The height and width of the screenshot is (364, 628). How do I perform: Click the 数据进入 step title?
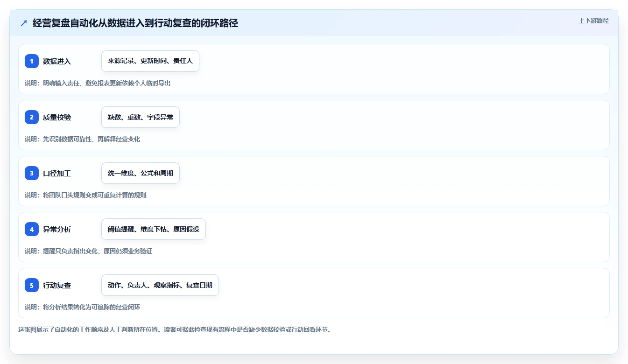coord(57,62)
